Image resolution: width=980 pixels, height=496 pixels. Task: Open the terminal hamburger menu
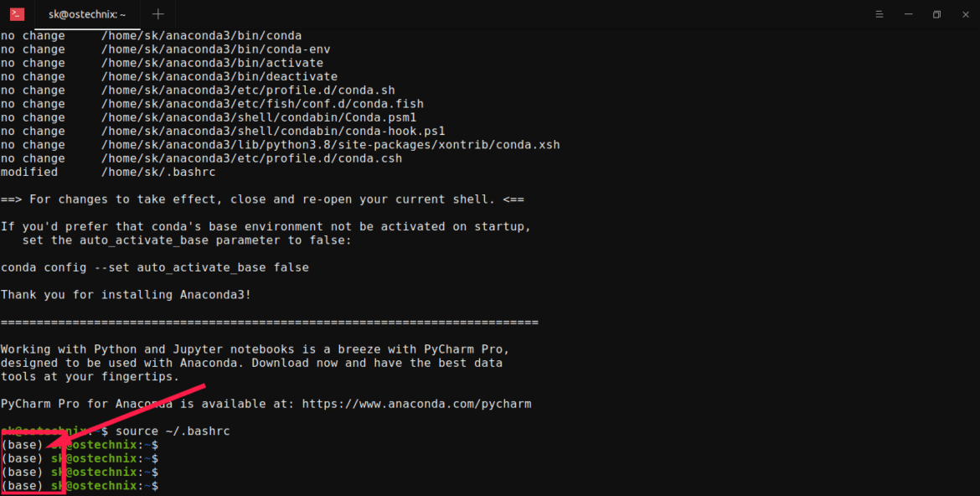tap(879, 13)
